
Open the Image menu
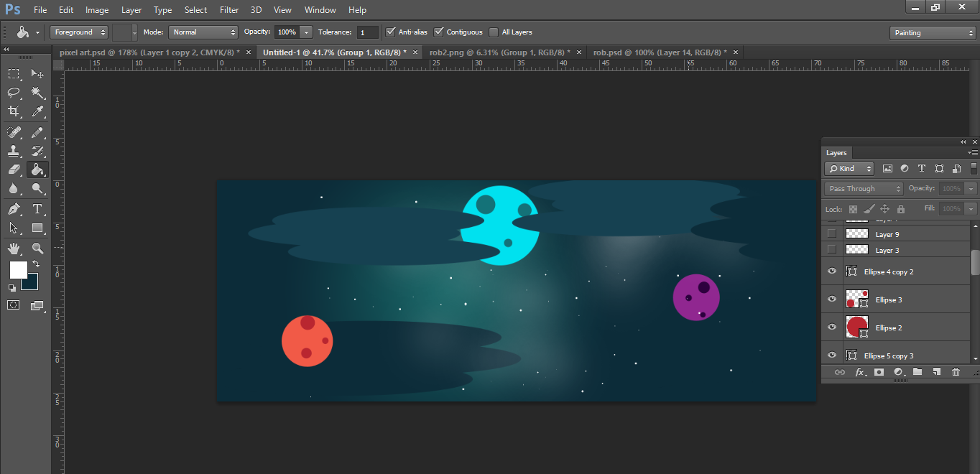[x=97, y=10]
